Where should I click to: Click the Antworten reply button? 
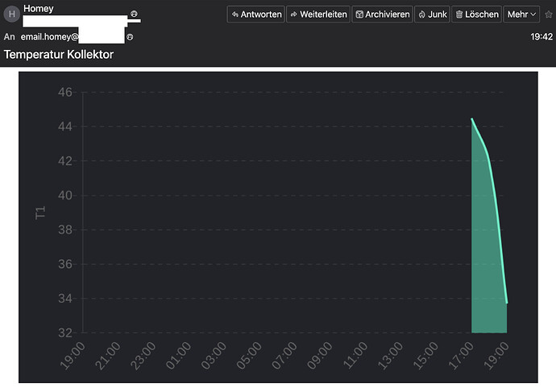255,14
